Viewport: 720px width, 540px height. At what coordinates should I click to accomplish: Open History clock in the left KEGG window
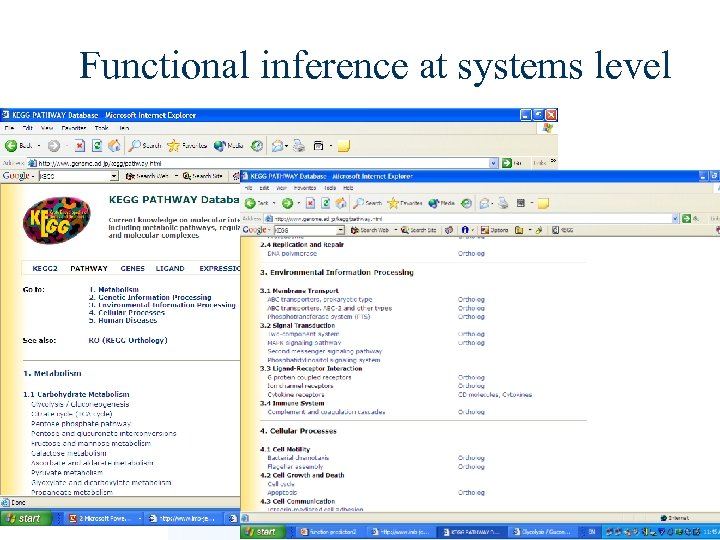pyautogui.click(x=257, y=146)
